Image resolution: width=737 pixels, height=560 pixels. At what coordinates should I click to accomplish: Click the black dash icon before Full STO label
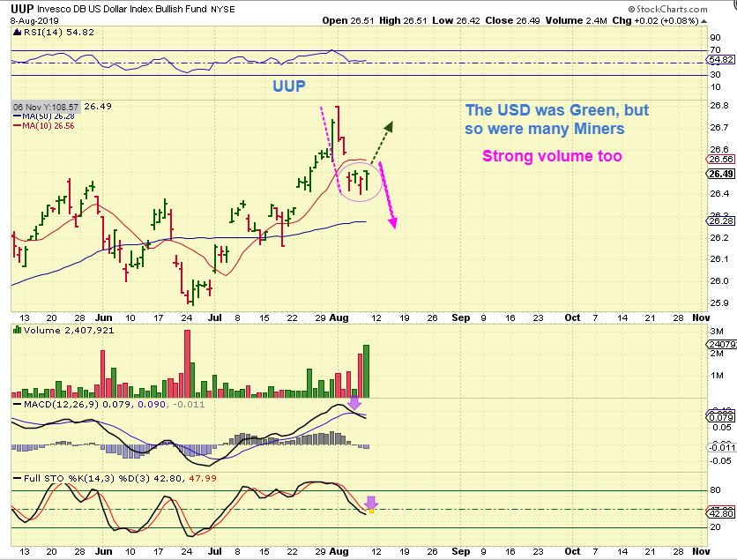click(x=18, y=478)
